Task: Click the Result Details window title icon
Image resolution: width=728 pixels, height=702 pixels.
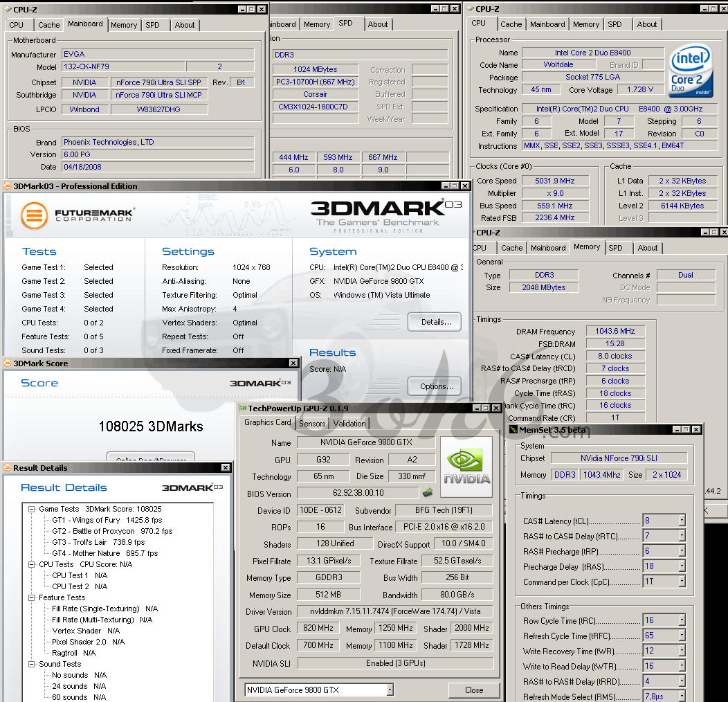Action: pos(8,467)
